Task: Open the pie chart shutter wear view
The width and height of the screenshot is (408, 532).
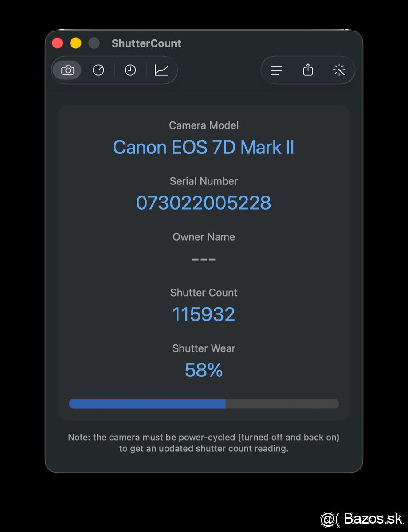Action: click(x=98, y=70)
